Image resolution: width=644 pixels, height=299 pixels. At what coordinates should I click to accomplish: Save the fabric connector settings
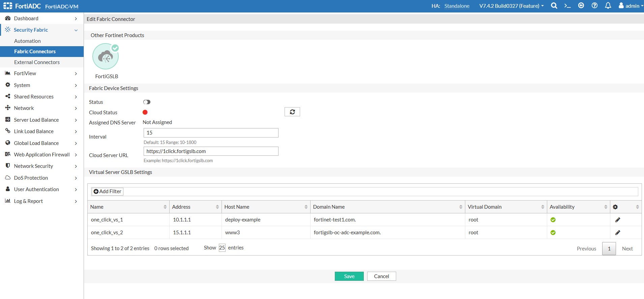349,276
